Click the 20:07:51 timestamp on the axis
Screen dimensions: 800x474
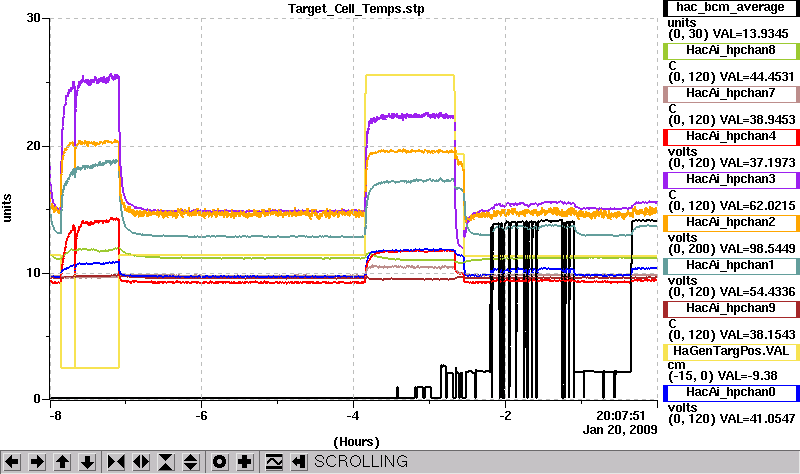(x=621, y=416)
